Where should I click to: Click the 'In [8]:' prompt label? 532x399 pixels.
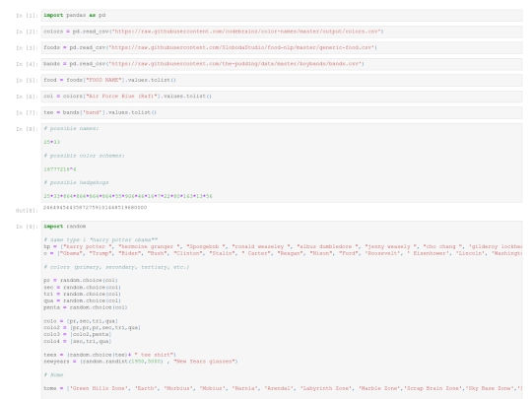pos(27,129)
